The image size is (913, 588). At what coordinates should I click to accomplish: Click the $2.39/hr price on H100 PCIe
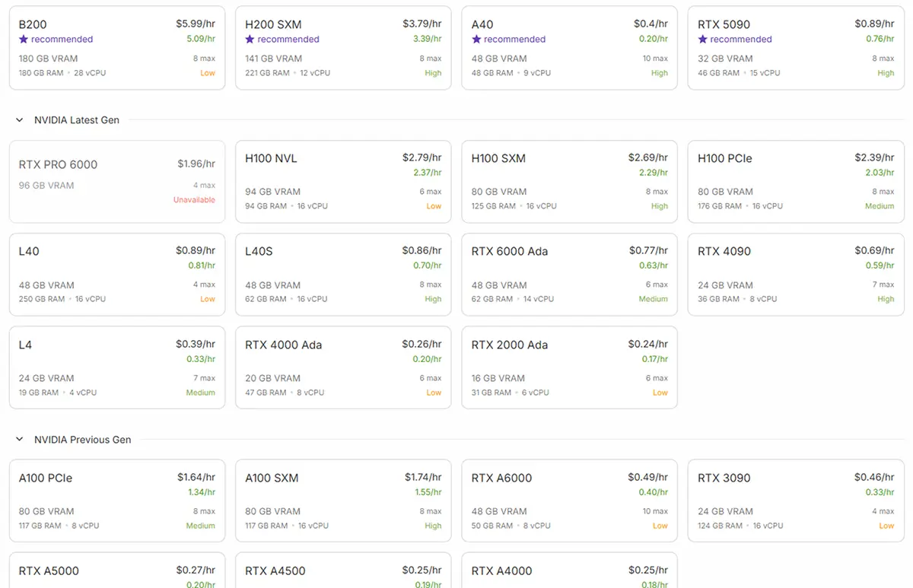875,157
